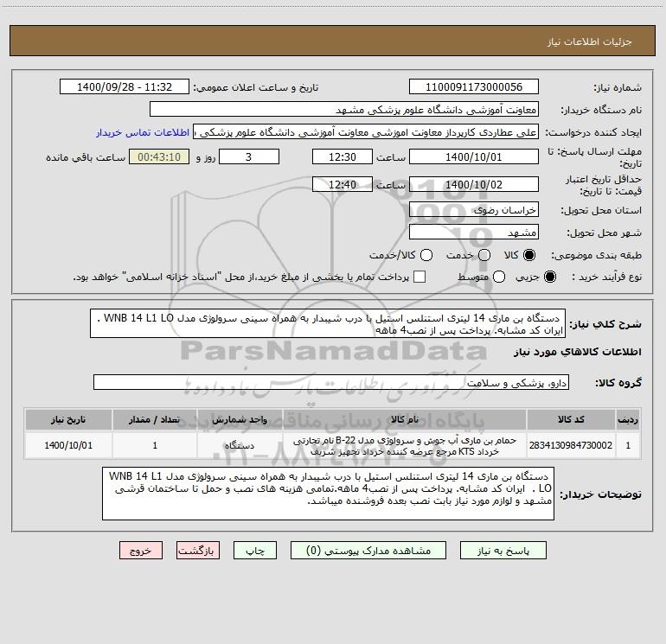Click the product name cell حمام بن ماری
The height and width of the screenshot is (644, 666).
(405, 445)
